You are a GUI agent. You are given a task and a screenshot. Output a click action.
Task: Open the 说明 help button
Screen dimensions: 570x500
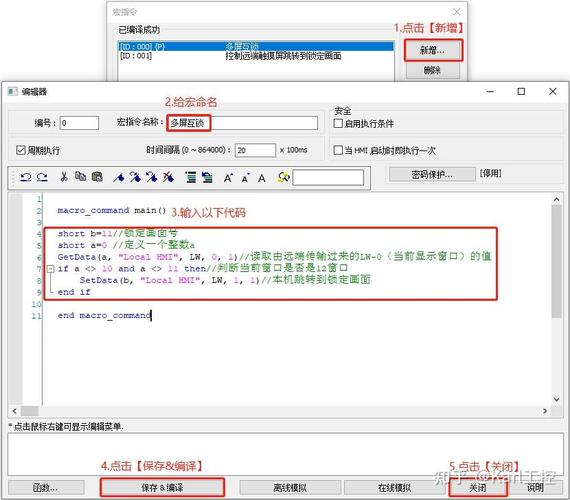535,488
